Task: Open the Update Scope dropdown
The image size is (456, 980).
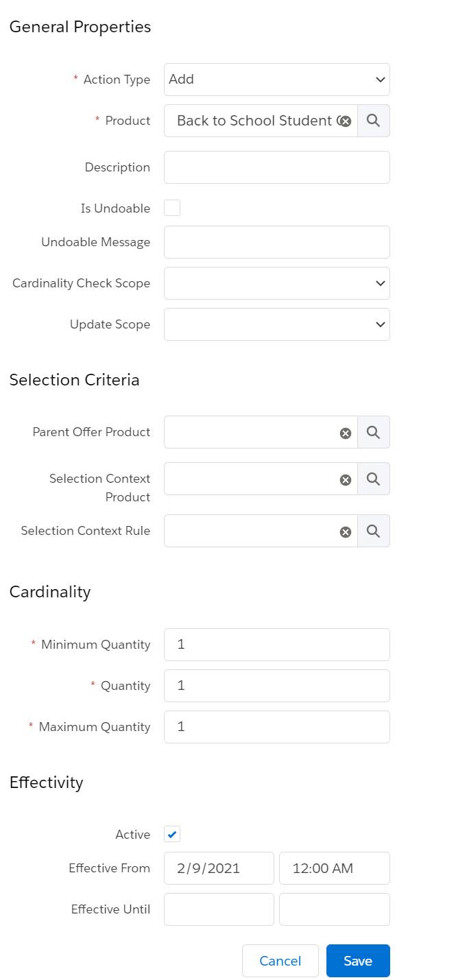Action: click(x=277, y=324)
